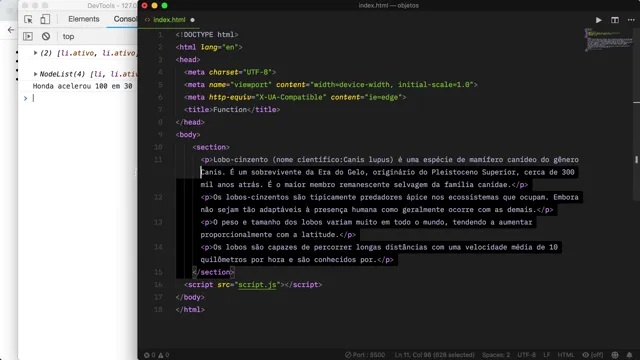Viewport: 640px width, 360px height.
Task: Open Go to Line via Ln 11, Col 98
Action: tap(434, 355)
